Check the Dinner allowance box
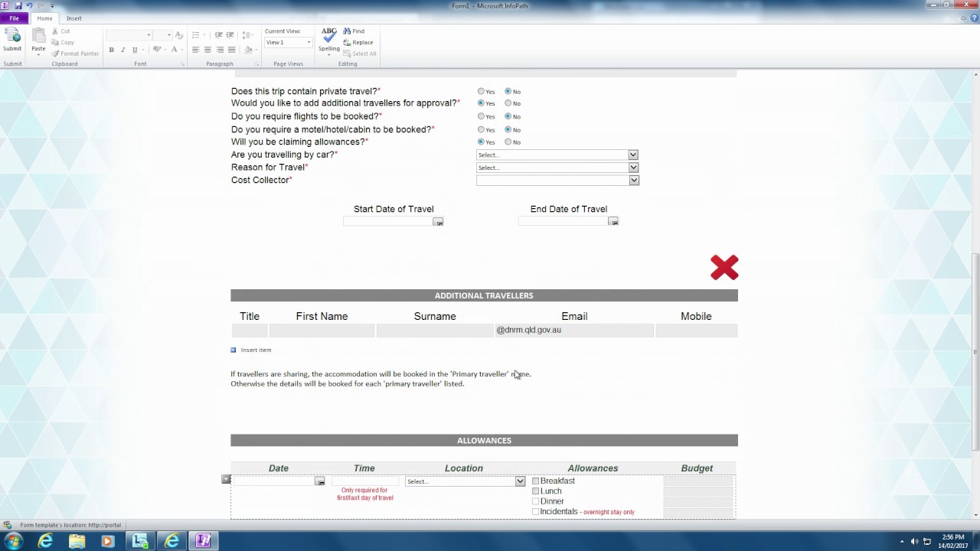The width and height of the screenshot is (980, 551). (535, 501)
